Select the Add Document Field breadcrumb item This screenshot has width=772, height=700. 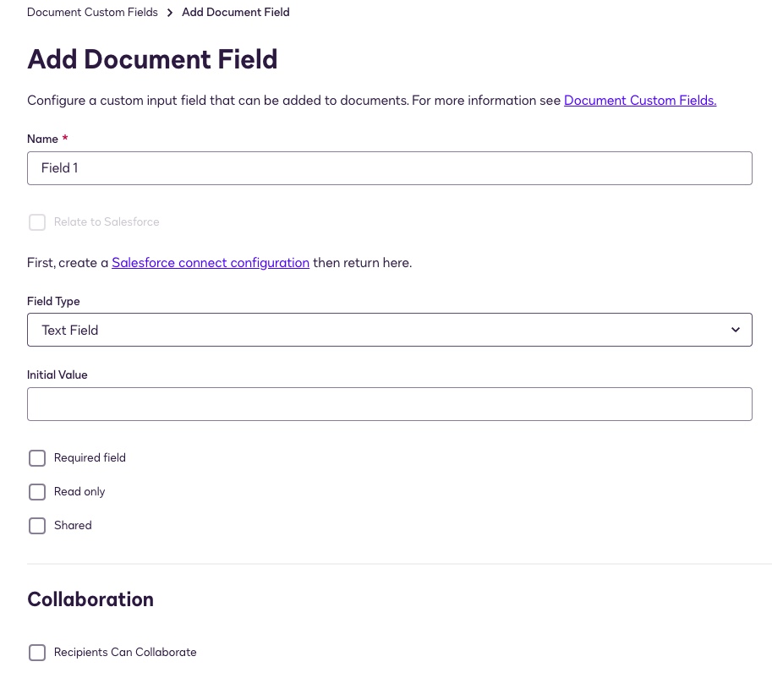pos(235,12)
